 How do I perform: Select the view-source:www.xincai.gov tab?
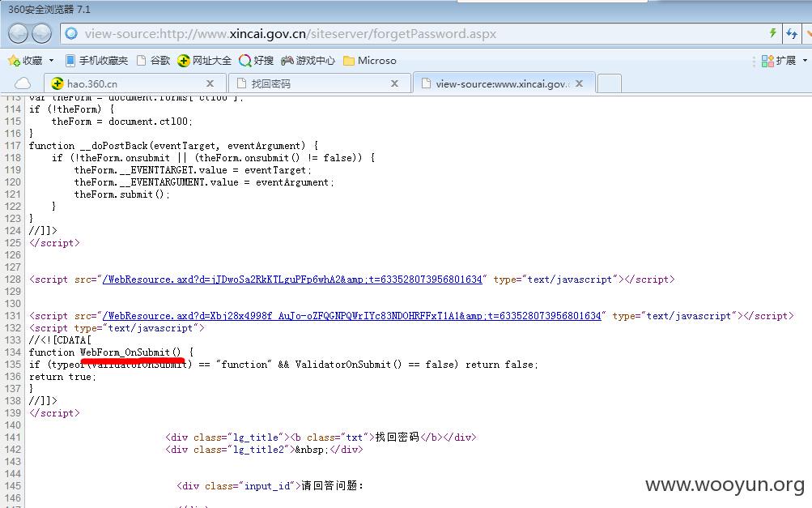(504, 83)
